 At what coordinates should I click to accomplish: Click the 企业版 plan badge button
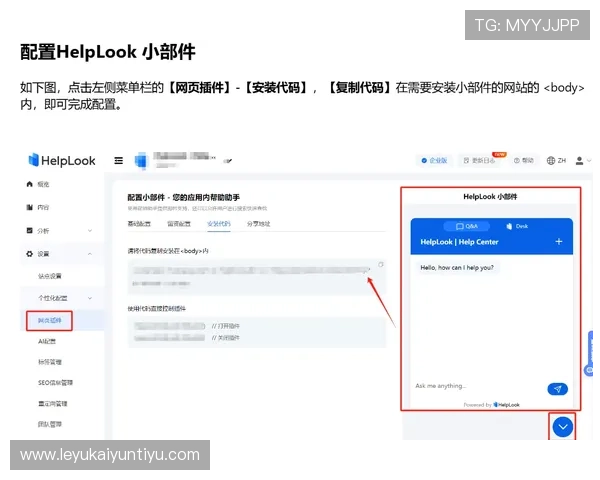(434, 160)
